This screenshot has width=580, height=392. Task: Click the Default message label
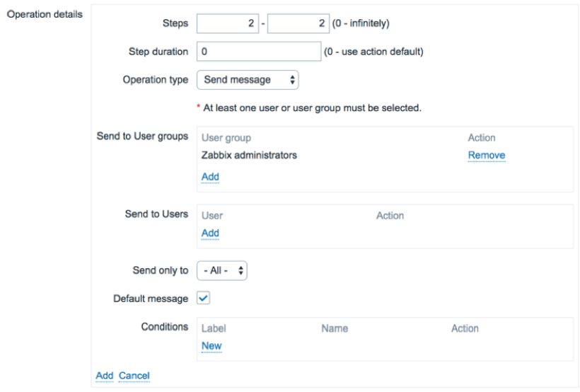point(151,299)
